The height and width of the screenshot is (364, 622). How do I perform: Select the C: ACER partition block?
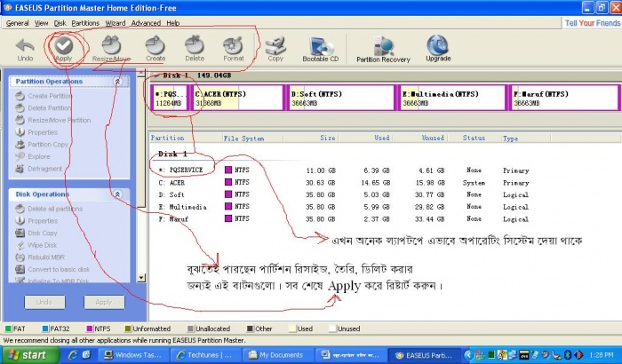point(238,98)
